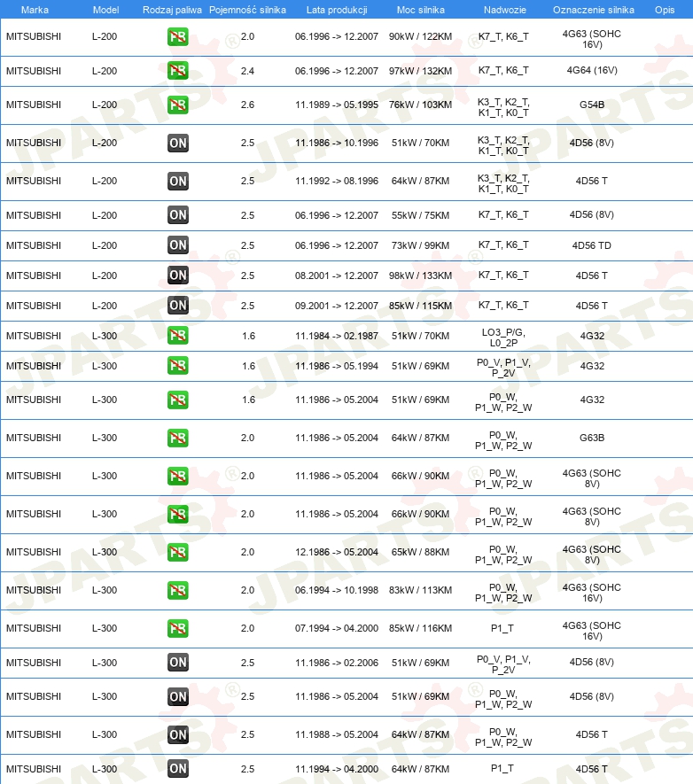
Task: Click the Oznaczenie silnika column header
Action: coord(594,10)
